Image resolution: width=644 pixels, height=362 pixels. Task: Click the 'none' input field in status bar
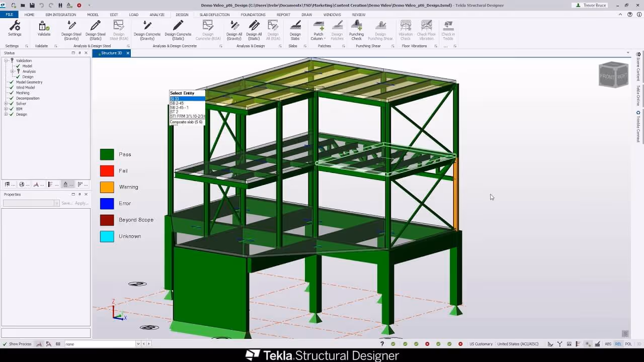pyautogui.click(x=100, y=344)
